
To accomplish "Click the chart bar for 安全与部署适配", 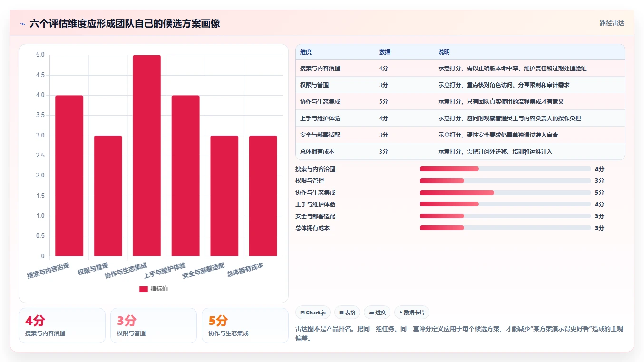I will 224,196.
